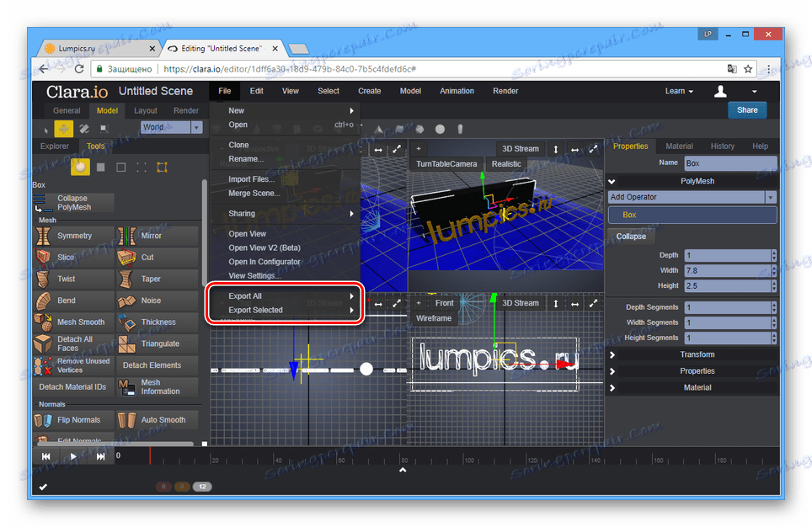Activate the Cut tool

click(x=158, y=258)
